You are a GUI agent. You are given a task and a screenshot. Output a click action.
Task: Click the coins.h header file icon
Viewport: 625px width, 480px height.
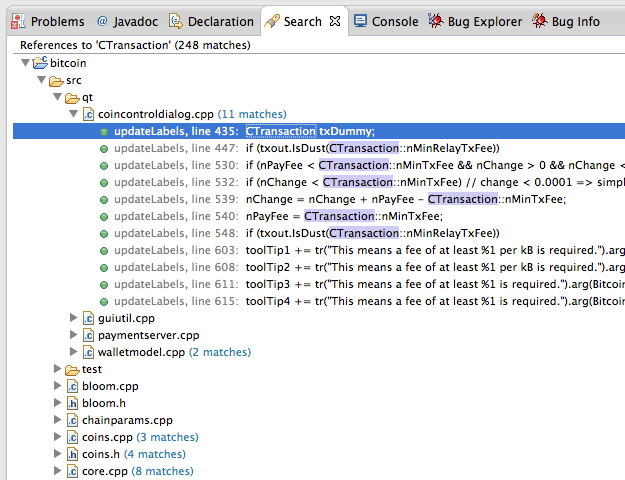72,454
